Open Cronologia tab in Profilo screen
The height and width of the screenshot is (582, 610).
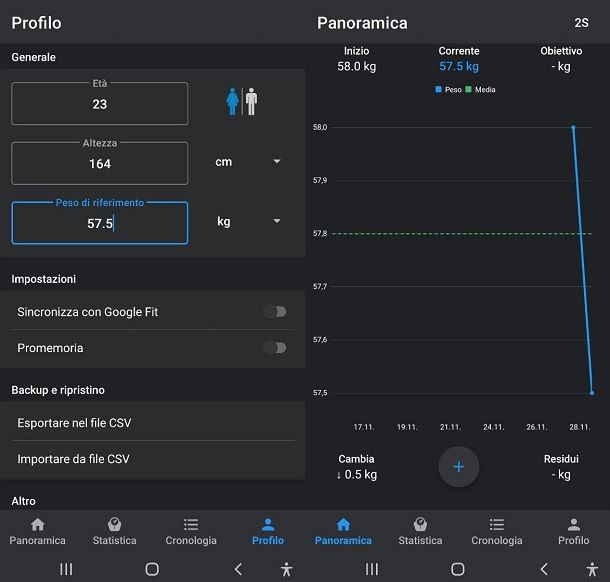click(191, 531)
